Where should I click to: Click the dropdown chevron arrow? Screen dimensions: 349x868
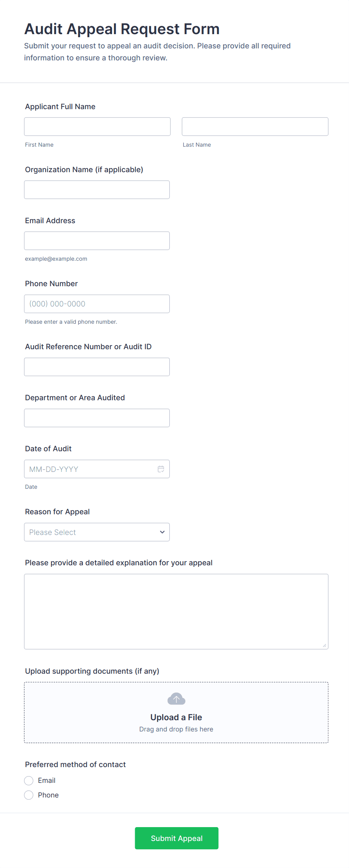pos(162,532)
